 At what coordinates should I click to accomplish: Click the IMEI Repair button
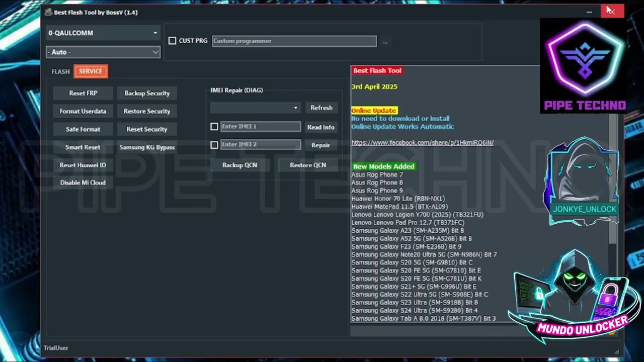[x=321, y=145]
